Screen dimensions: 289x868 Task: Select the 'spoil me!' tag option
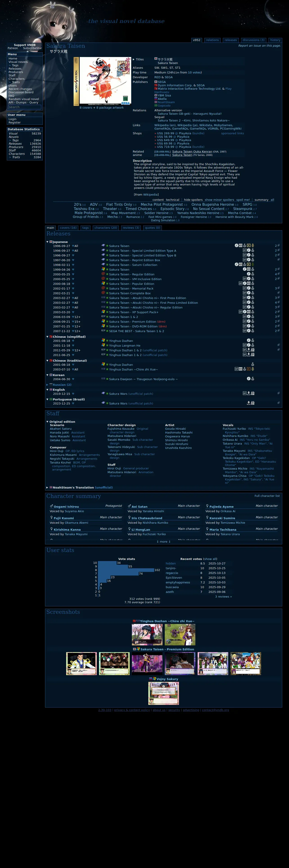(x=243, y=200)
